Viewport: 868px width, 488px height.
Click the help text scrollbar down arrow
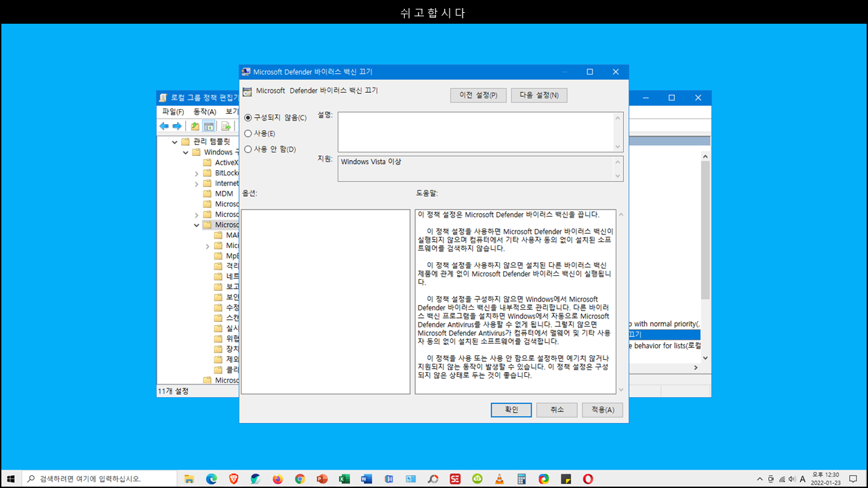620,389
